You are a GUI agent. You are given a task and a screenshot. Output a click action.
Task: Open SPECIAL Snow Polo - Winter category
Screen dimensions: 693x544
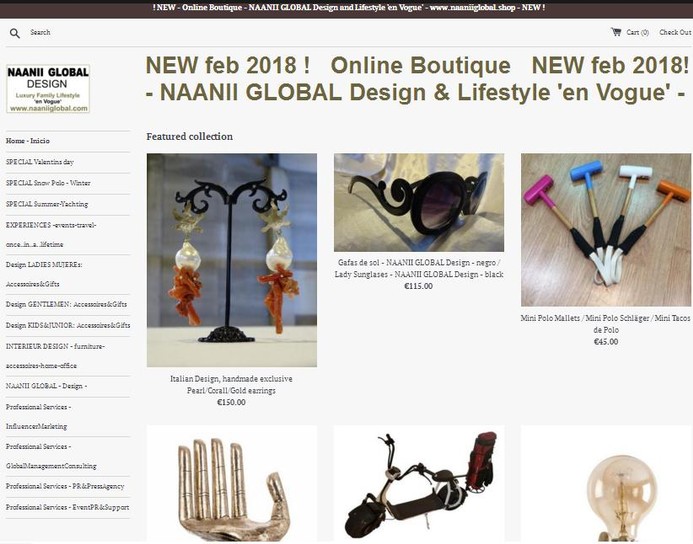pyautogui.click(x=48, y=183)
